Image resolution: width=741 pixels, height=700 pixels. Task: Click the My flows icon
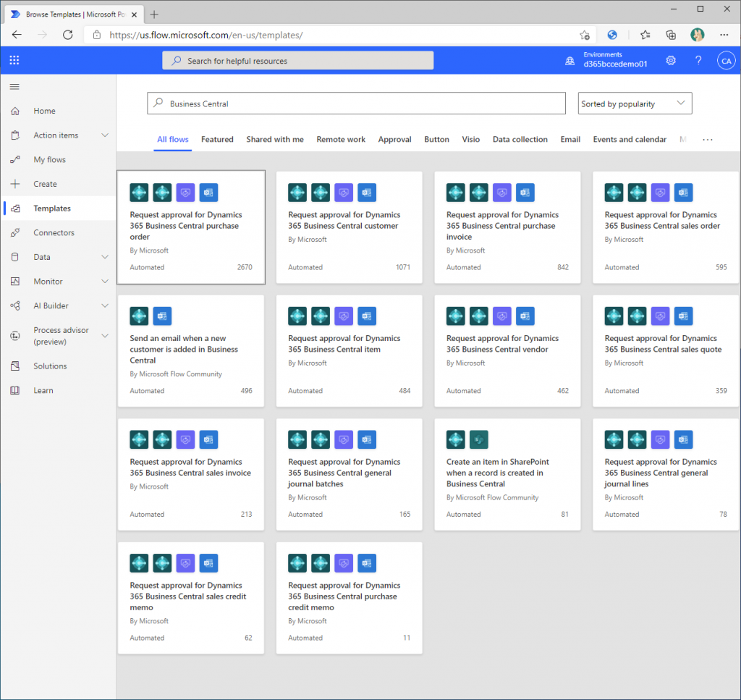[15, 159]
